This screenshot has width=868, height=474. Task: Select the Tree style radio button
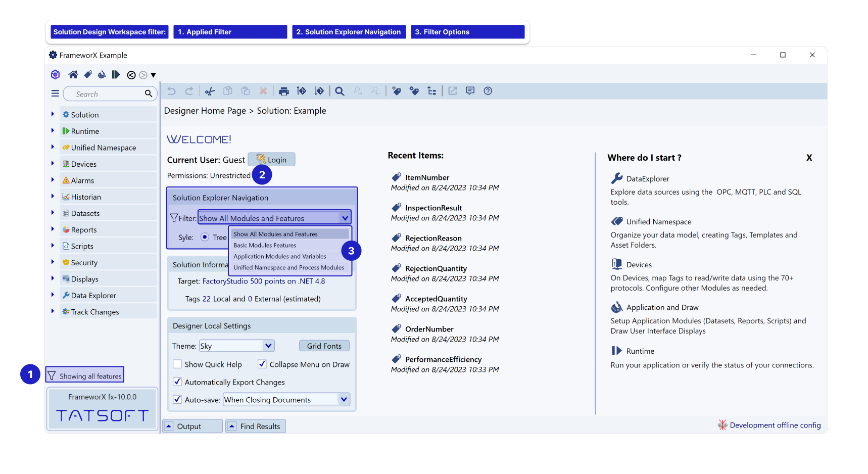(205, 237)
